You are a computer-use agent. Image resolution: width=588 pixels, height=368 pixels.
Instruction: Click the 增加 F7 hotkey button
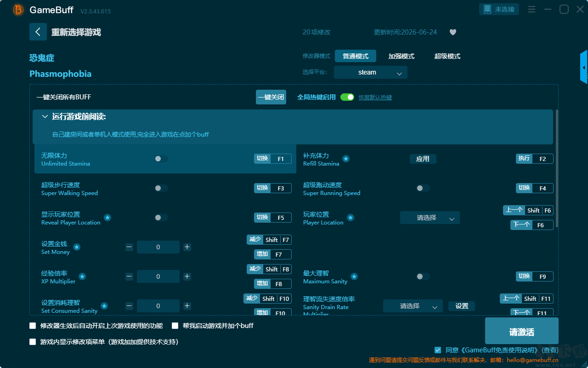point(273,254)
